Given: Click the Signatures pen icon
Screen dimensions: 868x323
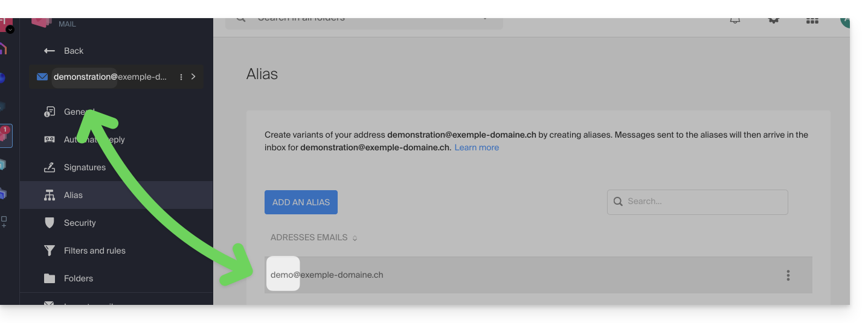Looking at the screenshot, I should click(50, 167).
